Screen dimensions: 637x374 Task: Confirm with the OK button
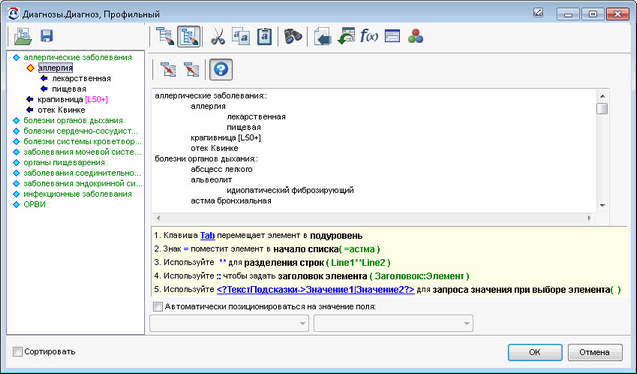click(x=535, y=352)
